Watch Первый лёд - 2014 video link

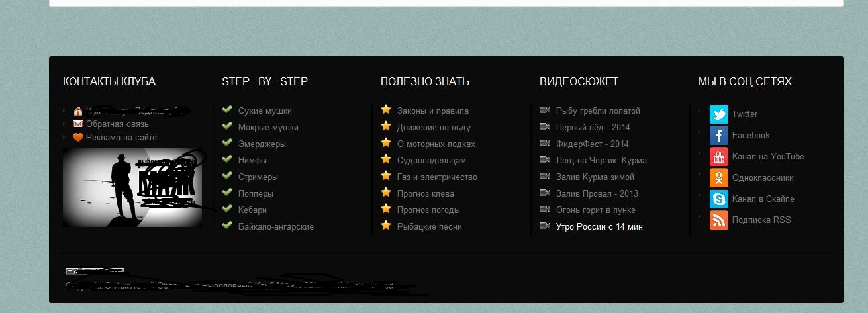(593, 128)
